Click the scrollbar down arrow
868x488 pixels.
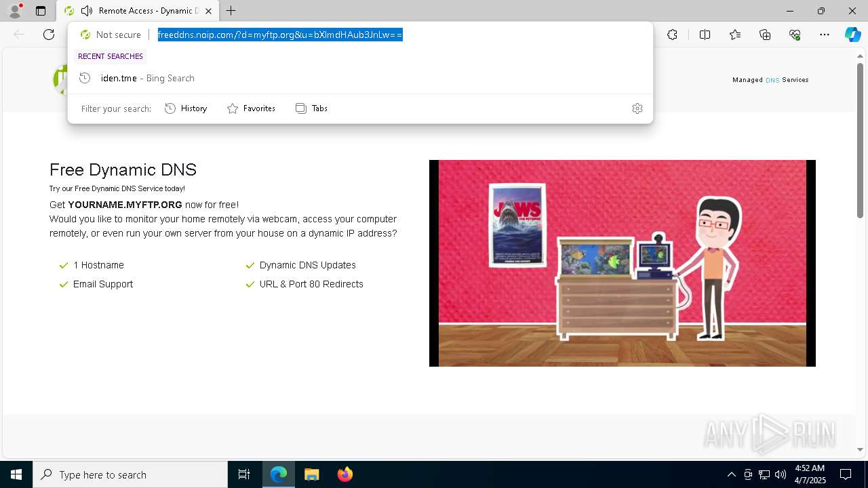tap(861, 449)
